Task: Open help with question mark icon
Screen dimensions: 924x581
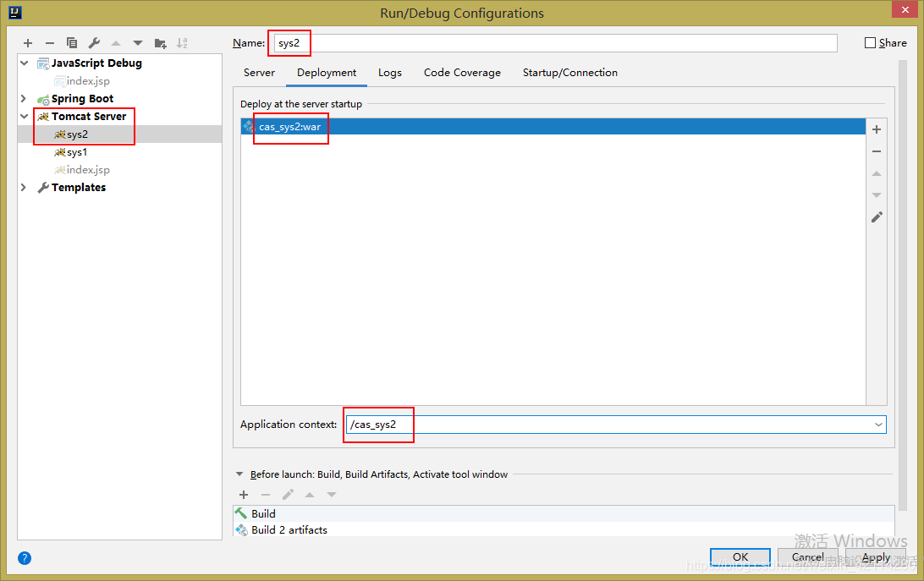Action: click(x=25, y=558)
